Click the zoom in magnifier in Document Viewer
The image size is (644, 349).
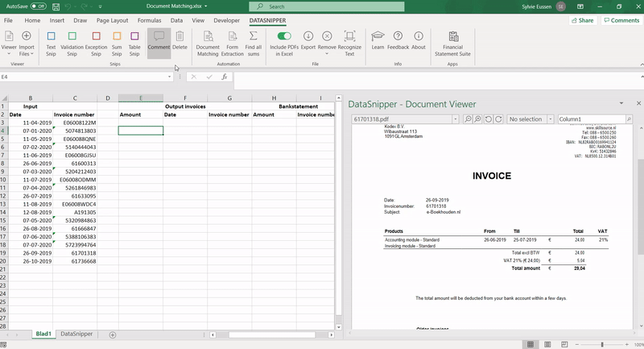pyautogui.click(x=477, y=119)
